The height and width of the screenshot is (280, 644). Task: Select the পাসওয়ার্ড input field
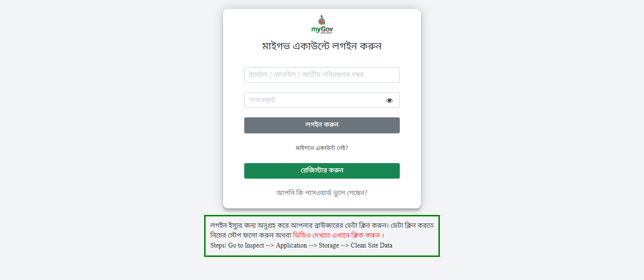[322, 100]
